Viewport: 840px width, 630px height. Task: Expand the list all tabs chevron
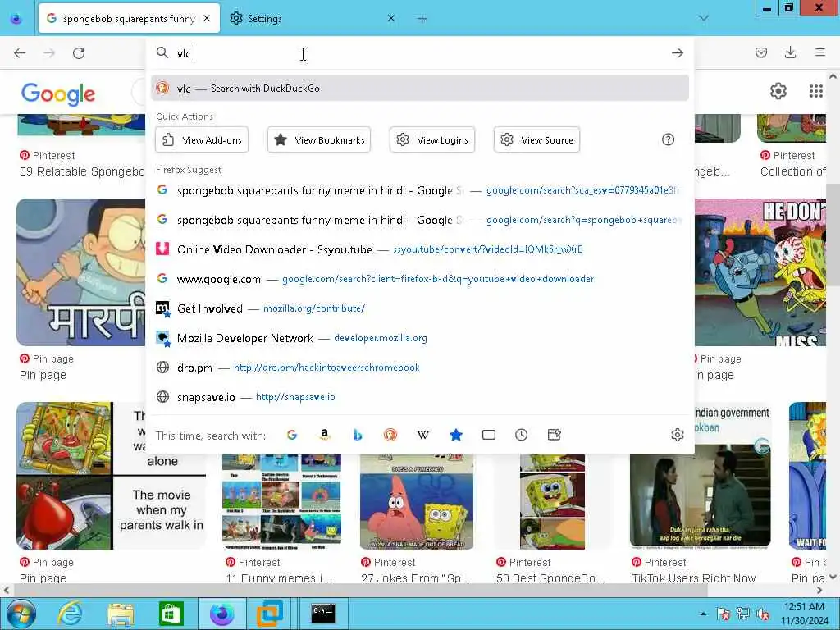[x=703, y=18]
